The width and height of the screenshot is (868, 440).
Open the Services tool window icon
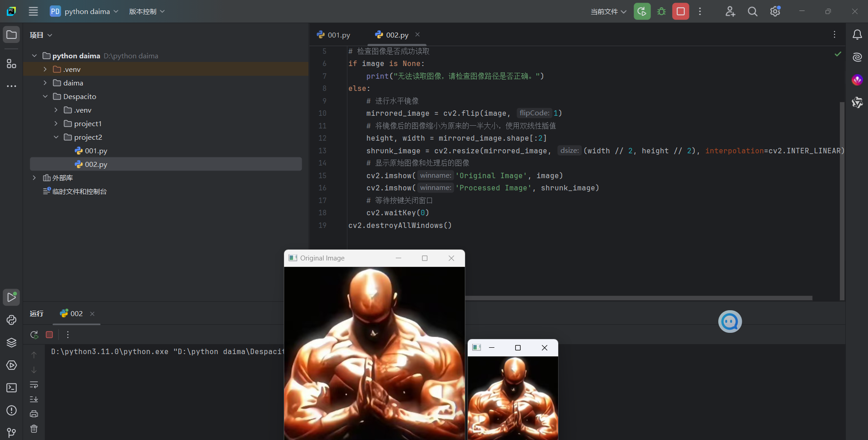coord(11,365)
